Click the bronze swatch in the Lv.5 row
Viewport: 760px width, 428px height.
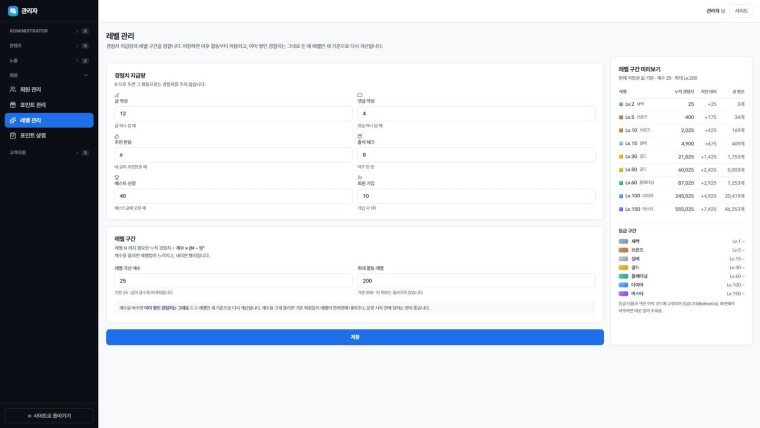tap(621, 117)
